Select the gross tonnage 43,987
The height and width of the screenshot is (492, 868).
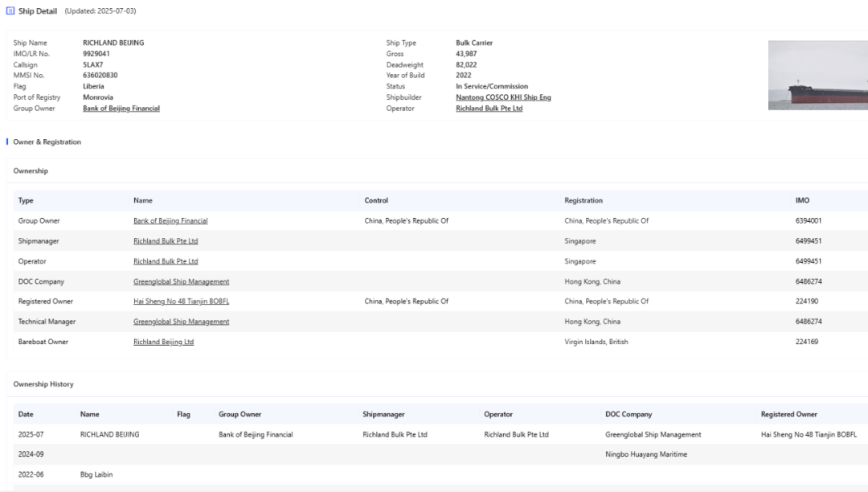466,54
